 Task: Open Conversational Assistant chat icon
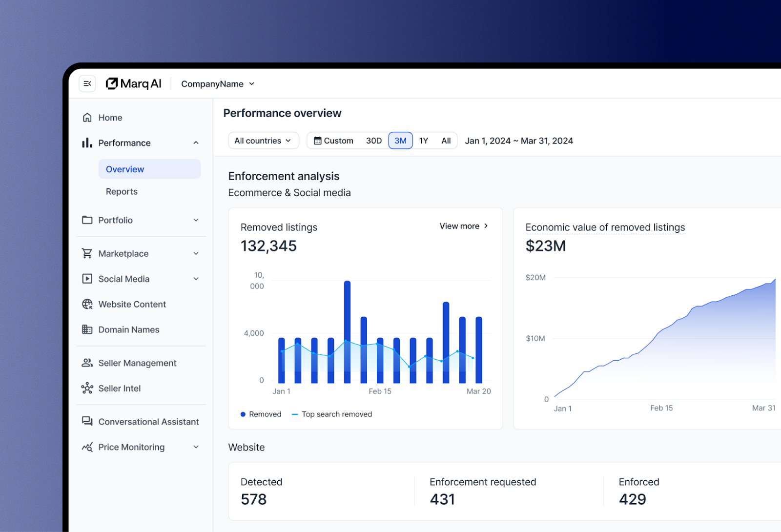pos(87,421)
